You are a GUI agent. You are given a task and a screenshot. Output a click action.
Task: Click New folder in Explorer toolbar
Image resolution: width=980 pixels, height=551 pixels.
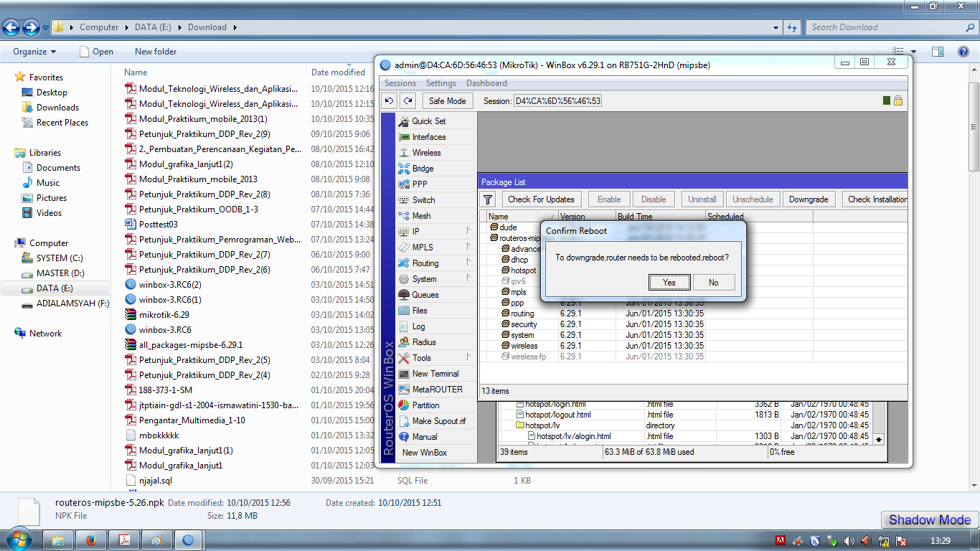(156, 52)
